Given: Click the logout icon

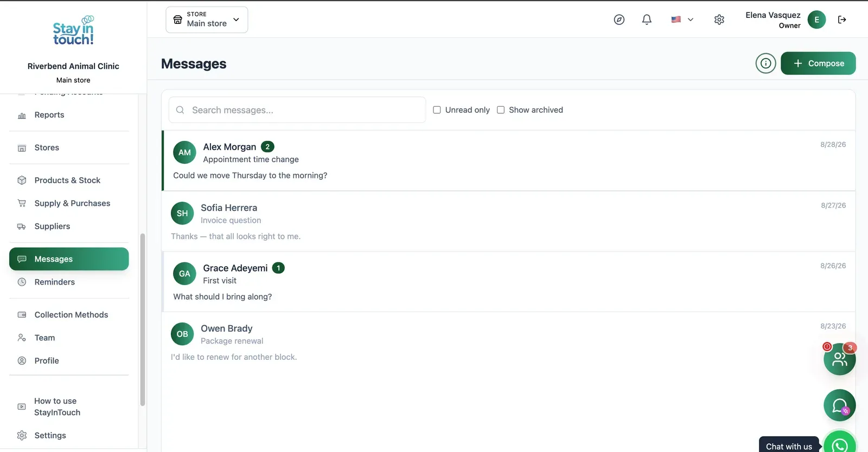Looking at the screenshot, I should point(842,20).
